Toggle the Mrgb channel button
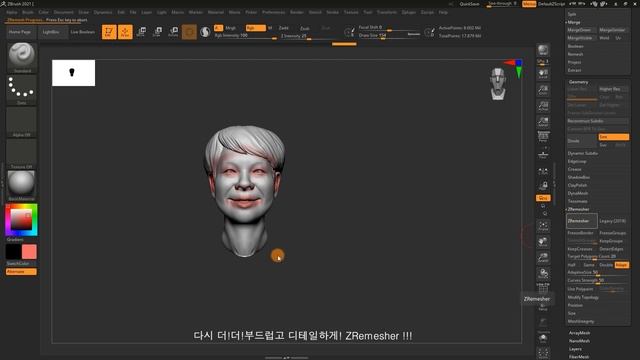The width and height of the screenshot is (640, 360). pyautogui.click(x=231, y=28)
